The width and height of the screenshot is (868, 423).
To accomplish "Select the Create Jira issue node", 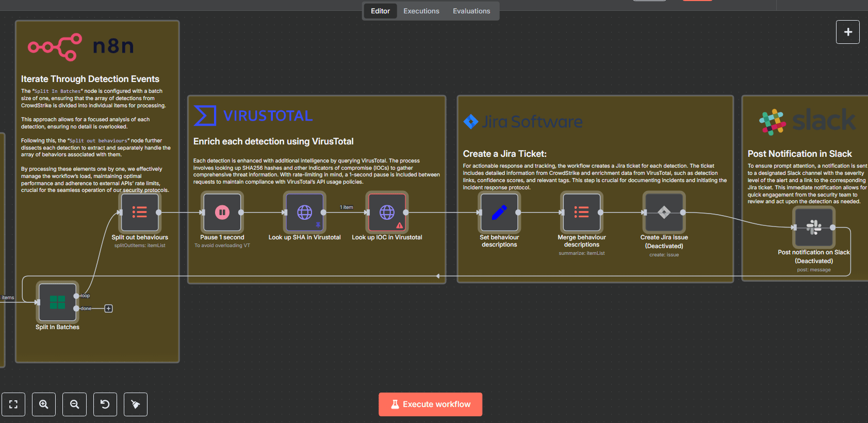I will pyautogui.click(x=664, y=212).
